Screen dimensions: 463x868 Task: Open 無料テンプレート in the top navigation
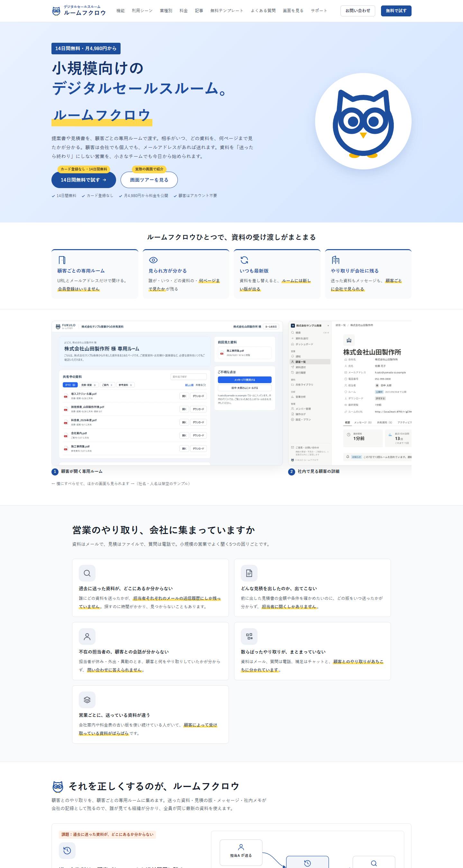pyautogui.click(x=227, y=11)
